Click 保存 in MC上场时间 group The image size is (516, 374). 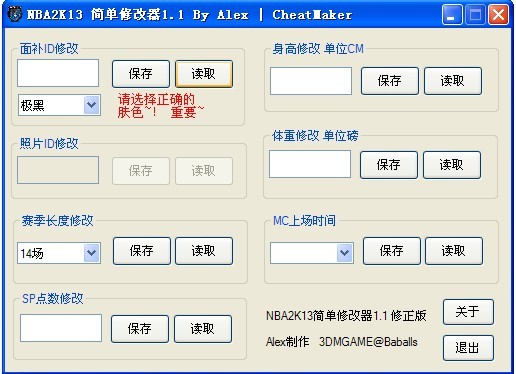392,251
